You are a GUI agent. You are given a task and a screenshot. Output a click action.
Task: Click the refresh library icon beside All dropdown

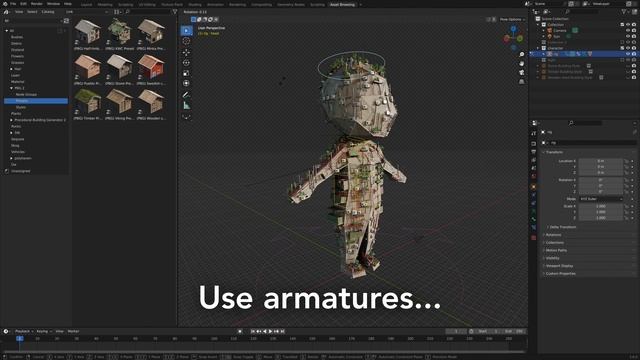click(66, 21)
